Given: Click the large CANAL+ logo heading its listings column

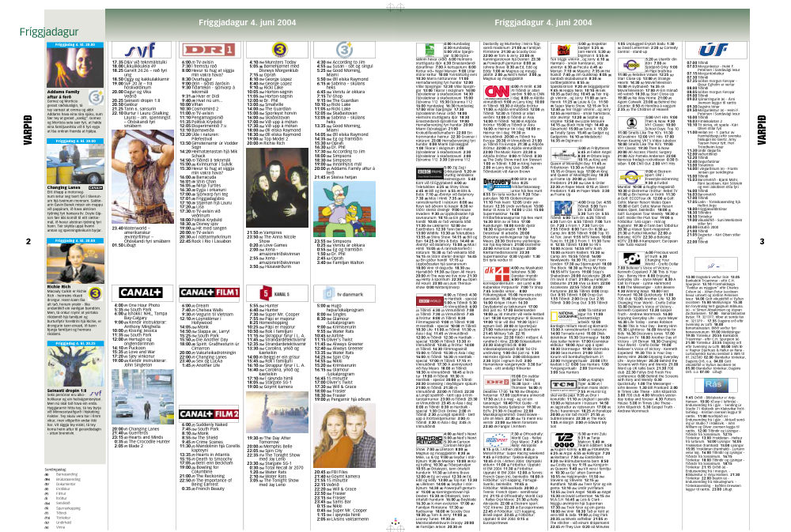Looking at the screenshot, I should (141, 292).
